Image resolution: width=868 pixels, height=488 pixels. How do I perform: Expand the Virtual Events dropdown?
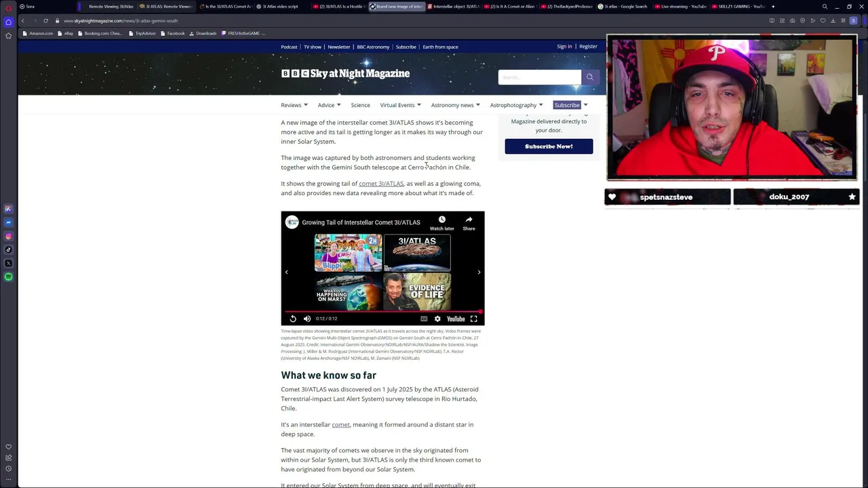click(x=400, y=105)
